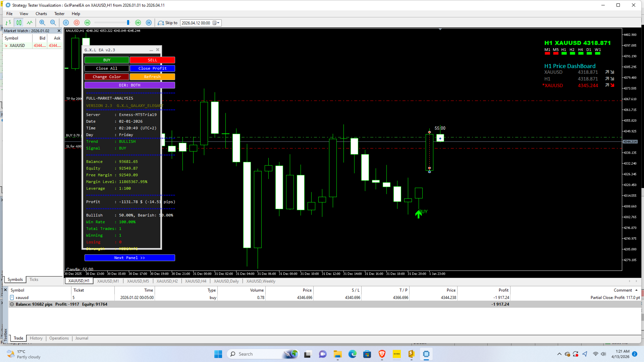The height and width of the screenshot is (362, 644).
Task: Switch to XAUUSD,H4 chart tab
Action: coord(196,281)
